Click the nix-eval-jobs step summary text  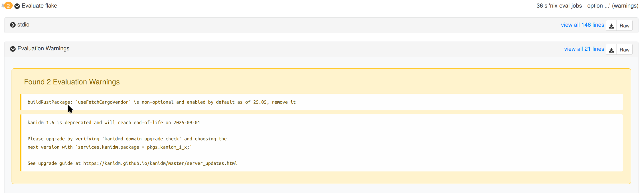(587, 6)
